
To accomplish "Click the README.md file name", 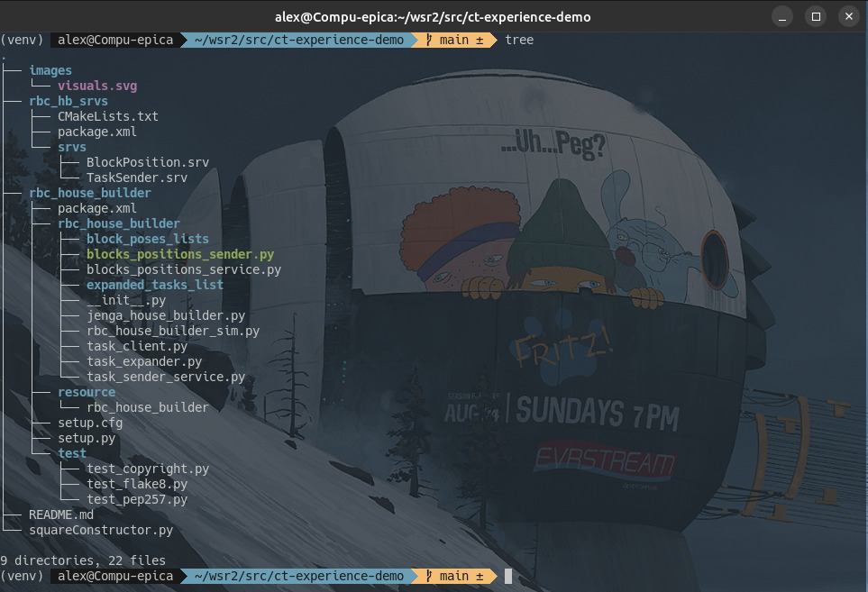I will 61,515.
